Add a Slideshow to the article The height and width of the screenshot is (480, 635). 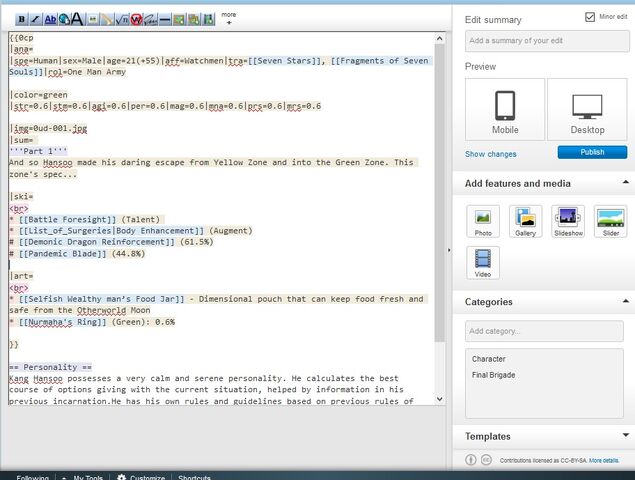568,221
